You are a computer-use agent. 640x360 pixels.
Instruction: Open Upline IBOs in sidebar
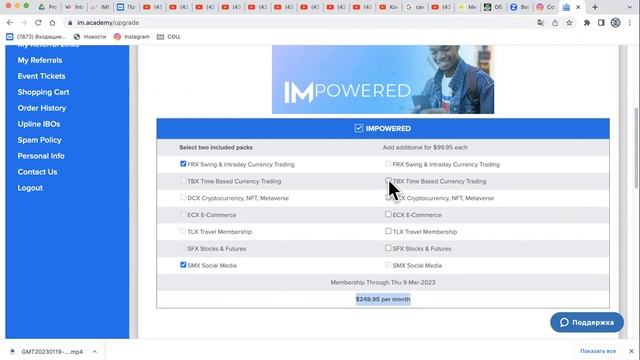click(x=39, y=124)
